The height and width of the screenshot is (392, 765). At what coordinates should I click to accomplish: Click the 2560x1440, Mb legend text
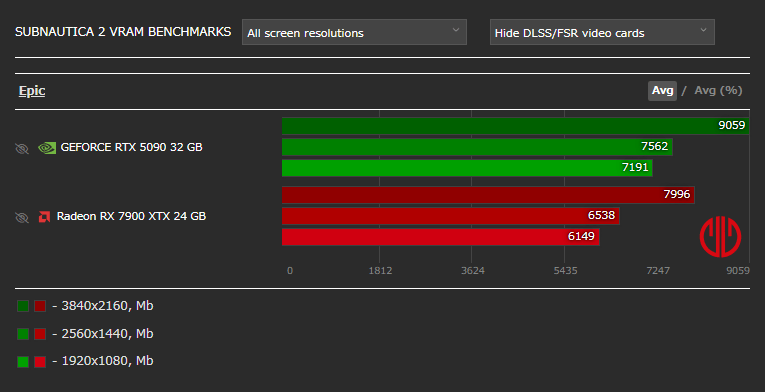[107, 334]
